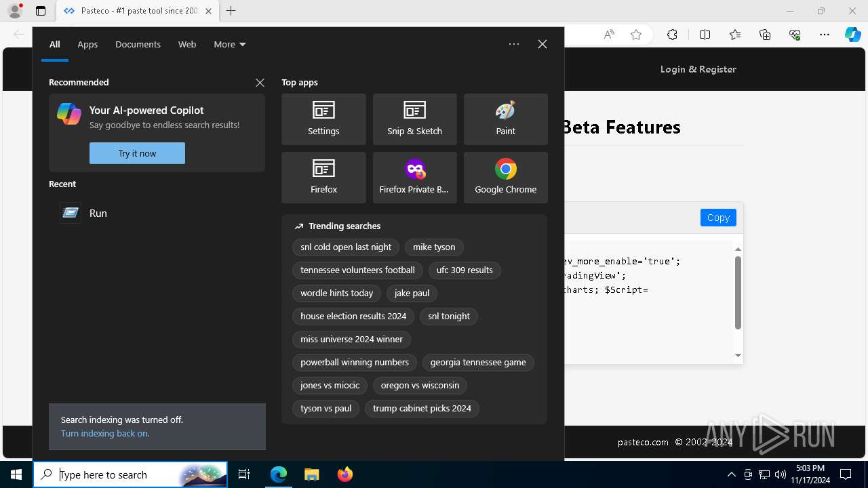The height and width of the screenshot is (488, 868).
Task: Open notification center icon
Action: (846, 474)
